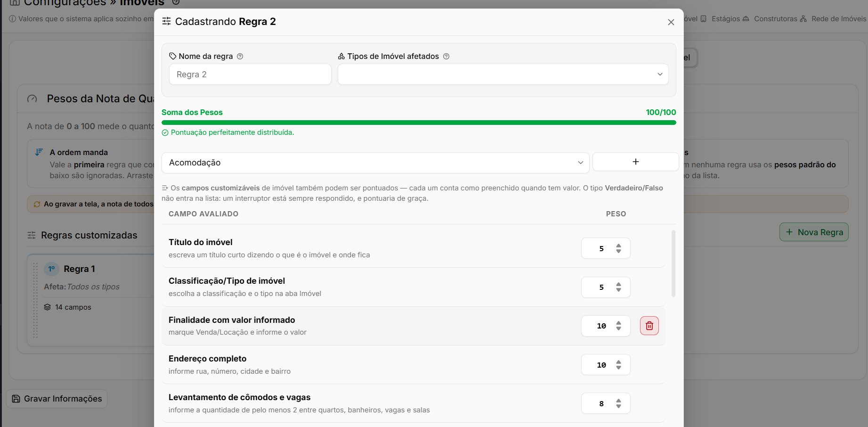Image resolution: width=868 pixels, height=427 pixels.
Task: Select the Regra 1 card title
Action: pos(79,269)
